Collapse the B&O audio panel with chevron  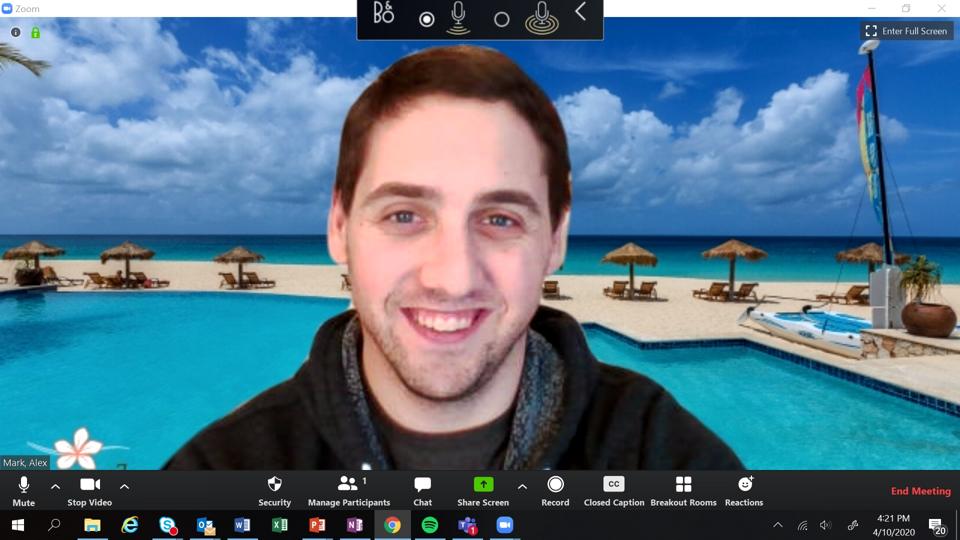pos(581,14)
